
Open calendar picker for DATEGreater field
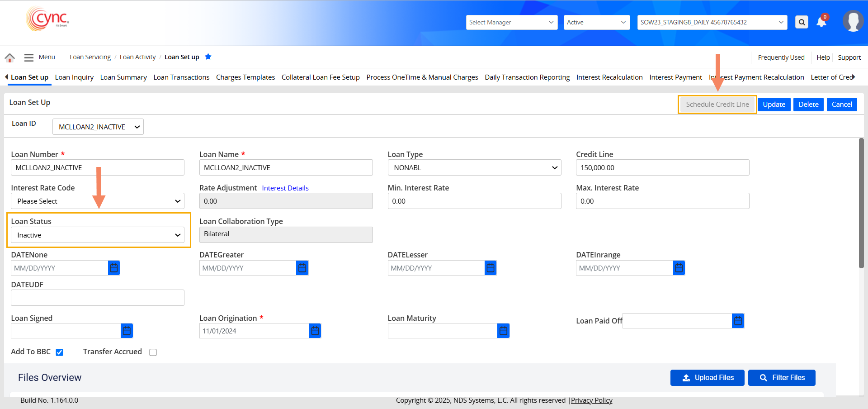click(x=302, y=268)
